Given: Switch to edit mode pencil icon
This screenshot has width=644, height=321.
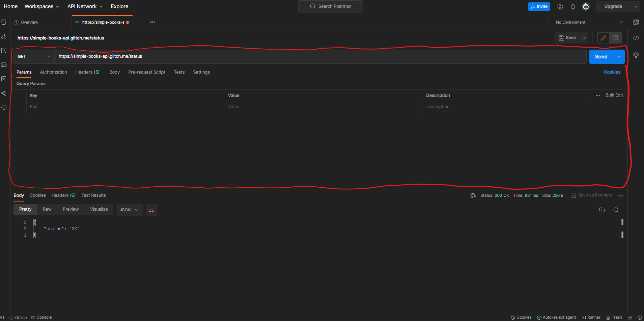Looking at the screenshot, I should (x=604, y=38).
